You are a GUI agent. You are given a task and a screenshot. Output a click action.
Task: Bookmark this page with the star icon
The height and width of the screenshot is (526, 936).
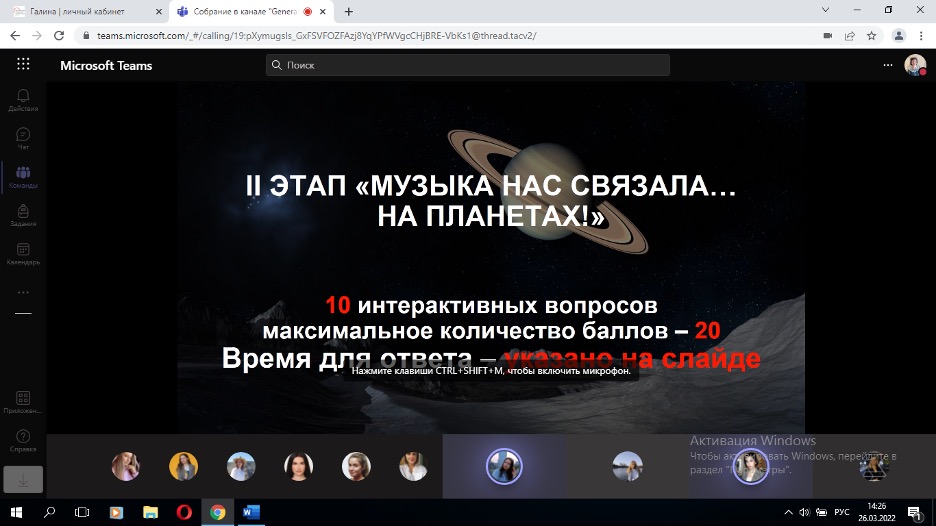point(872,35)
